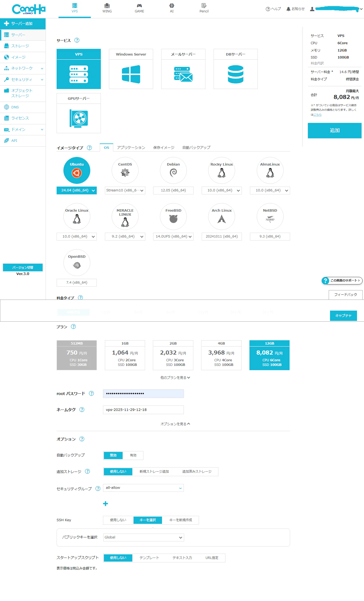Open the Rocky Linux version dropdown
This screenshot has width=364, height=601.
222,190
